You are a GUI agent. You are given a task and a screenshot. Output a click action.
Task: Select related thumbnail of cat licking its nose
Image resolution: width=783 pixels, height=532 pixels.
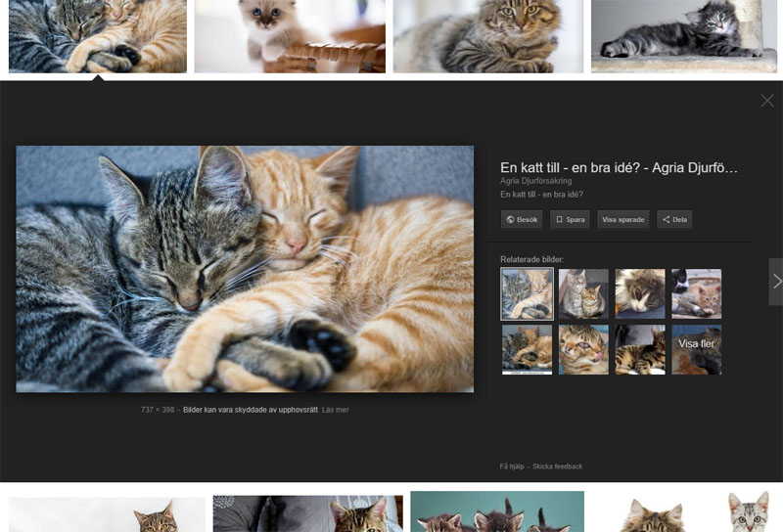pos(583,350)
